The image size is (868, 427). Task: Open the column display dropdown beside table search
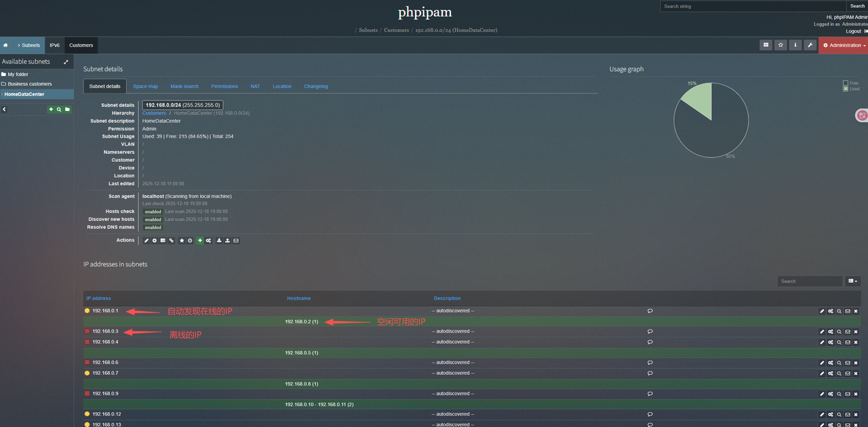pos(852,281)
